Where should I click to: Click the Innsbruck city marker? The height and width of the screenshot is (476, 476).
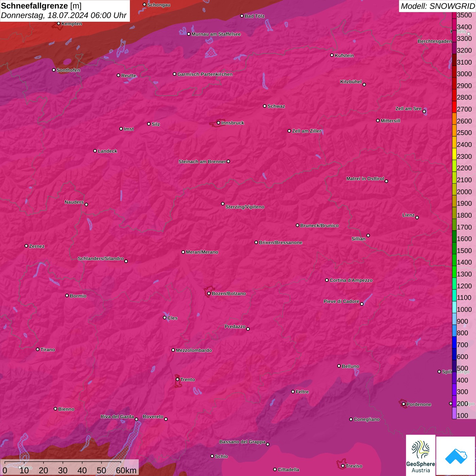pyautogui.click(x=218, y=123)
